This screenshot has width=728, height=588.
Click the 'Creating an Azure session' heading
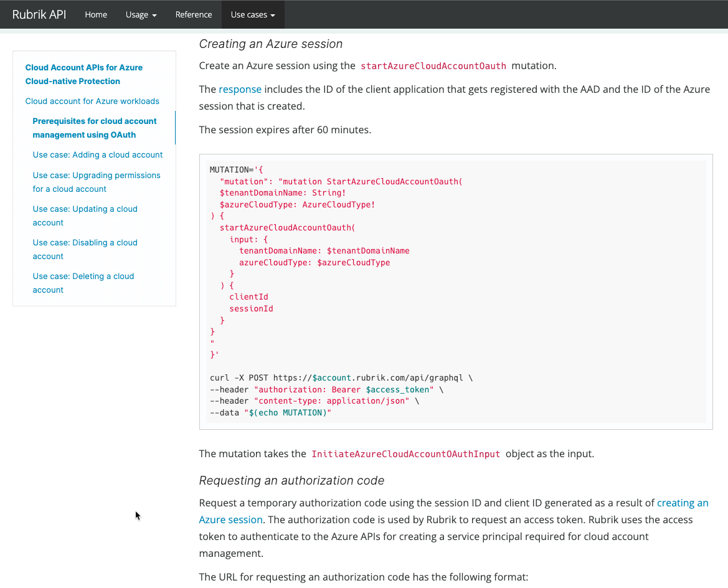[271, 44]
